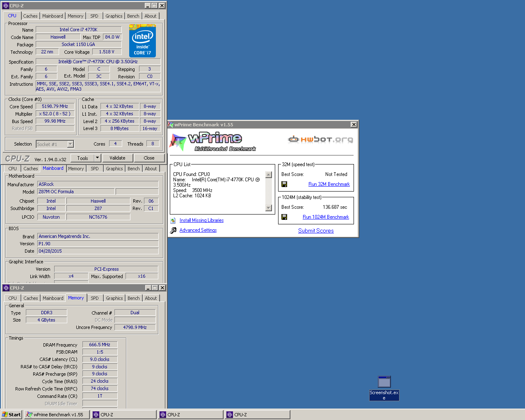Image resolution: width=525 pixels, height=420 pixels.
Task: Click the tRFC value 74 clocks
Action: (x=100, y=388)
